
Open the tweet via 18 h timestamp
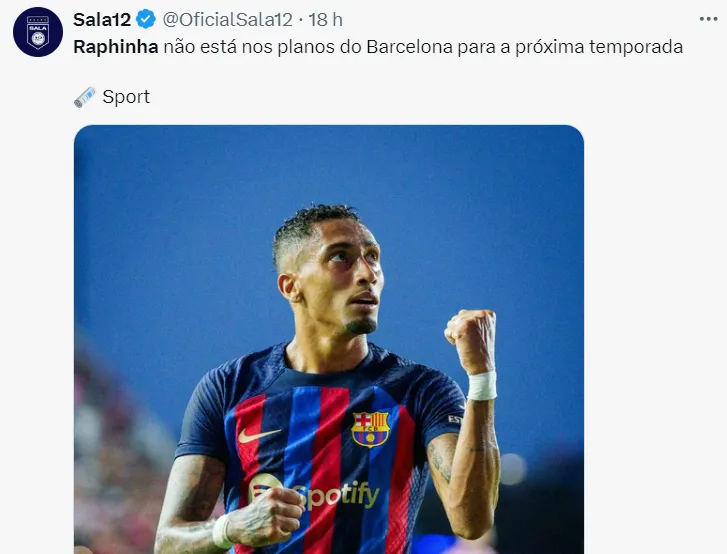(x=325, y=19)
